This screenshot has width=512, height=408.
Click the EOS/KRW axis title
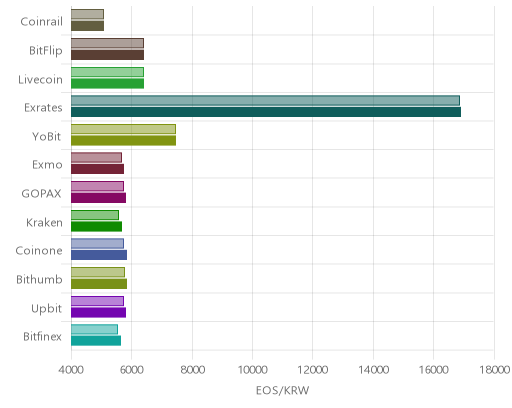pos(282,390)
